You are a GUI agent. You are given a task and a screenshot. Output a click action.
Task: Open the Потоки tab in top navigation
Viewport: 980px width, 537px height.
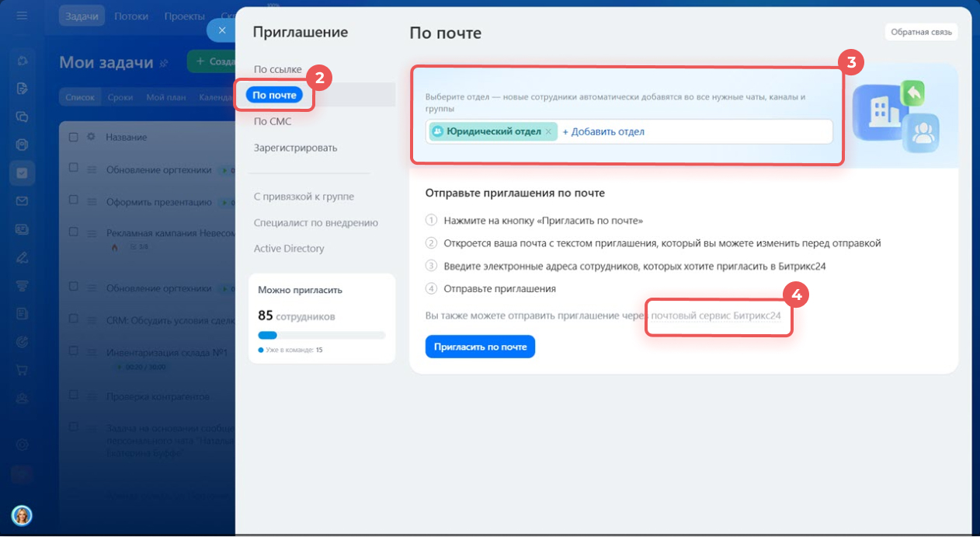point(131,16)
